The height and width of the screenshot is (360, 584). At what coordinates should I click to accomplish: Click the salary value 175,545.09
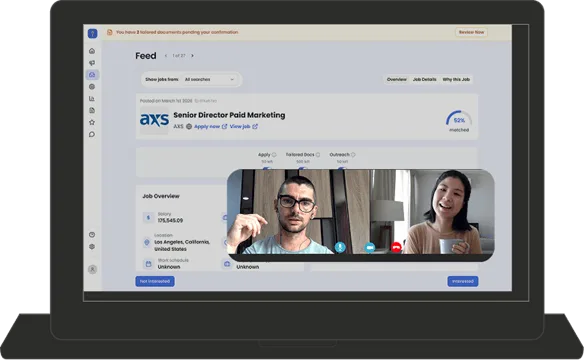[170, 220]
